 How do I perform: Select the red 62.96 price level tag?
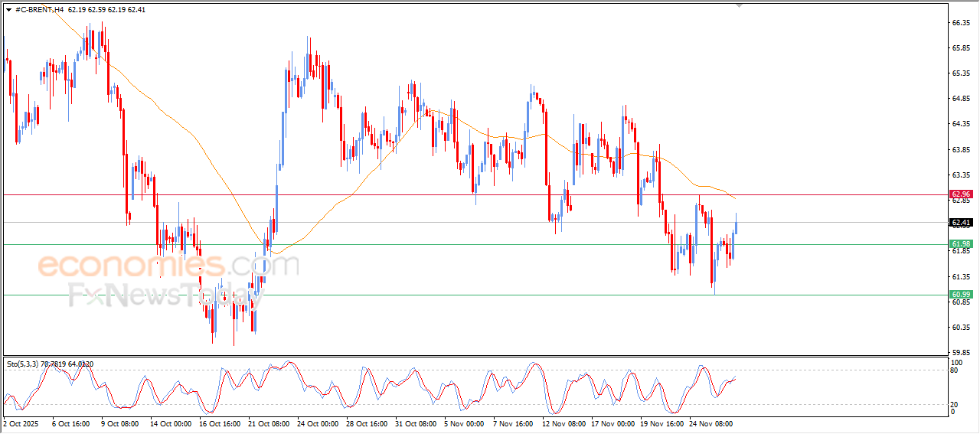(961, 194)
